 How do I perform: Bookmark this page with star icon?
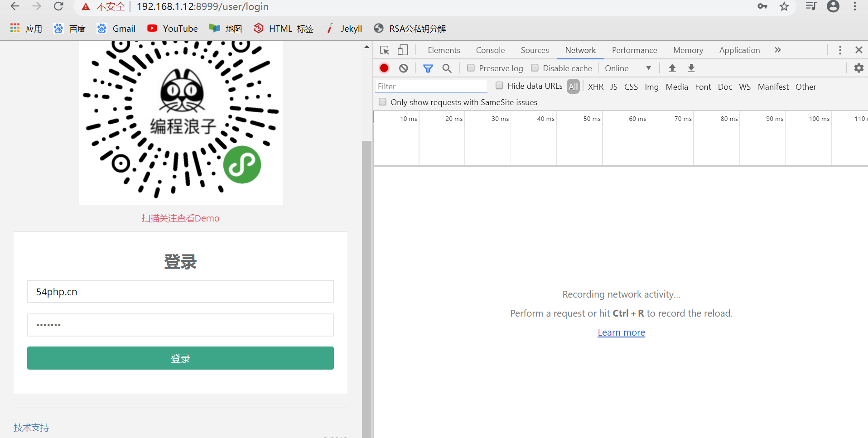click(784, 6)
